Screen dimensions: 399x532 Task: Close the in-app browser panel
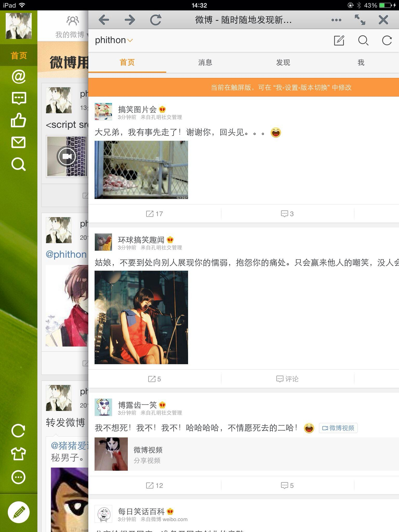pos(383,20)
